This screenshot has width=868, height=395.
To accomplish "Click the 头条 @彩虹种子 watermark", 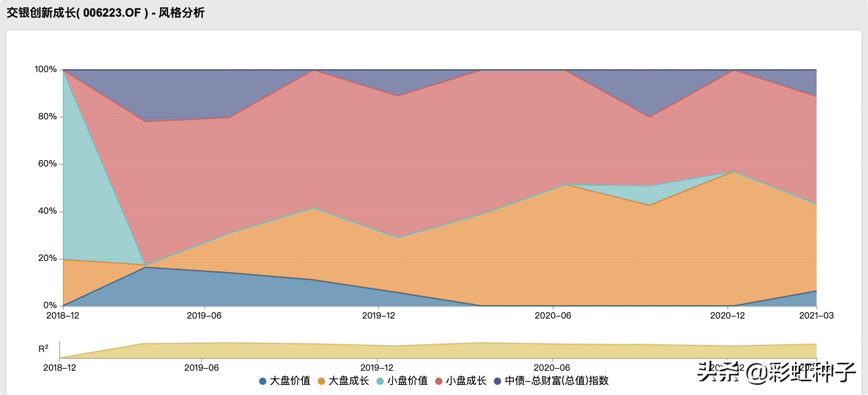I will (x=776, y=372).
